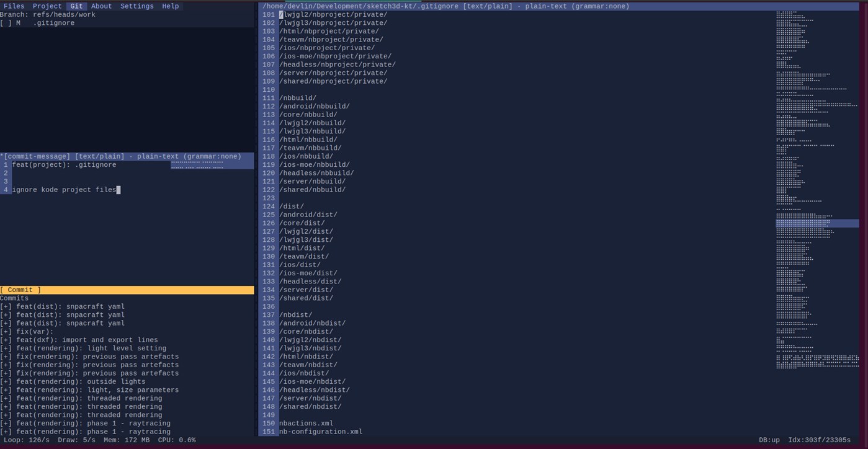
Task: Click the Commit button
Action: pos(127,290)
